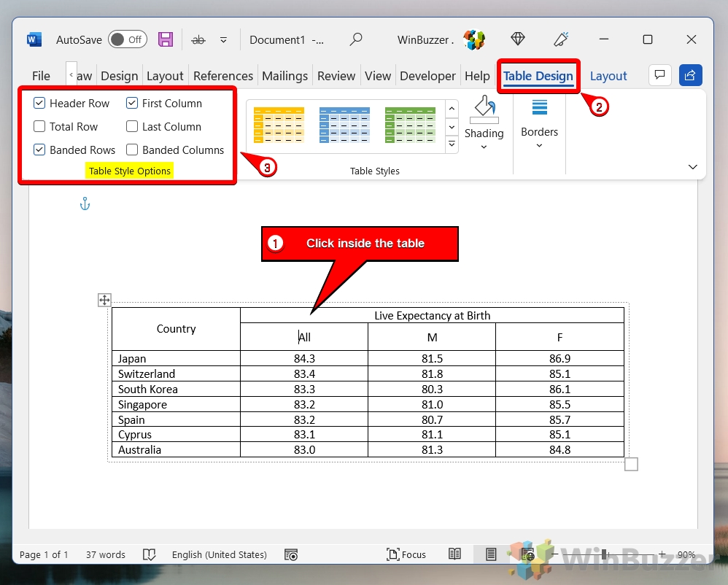Zoom in with the plus button
This screenshot has width=728, height=585.
(x=662, y=554)
